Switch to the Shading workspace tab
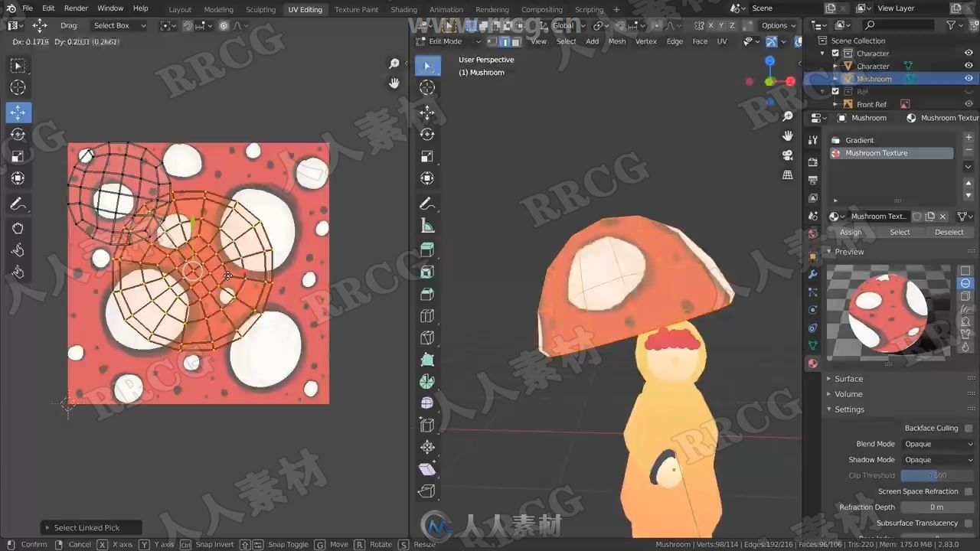Image resolution: width=980 pixels, height=551 pixels. [403, 9]
